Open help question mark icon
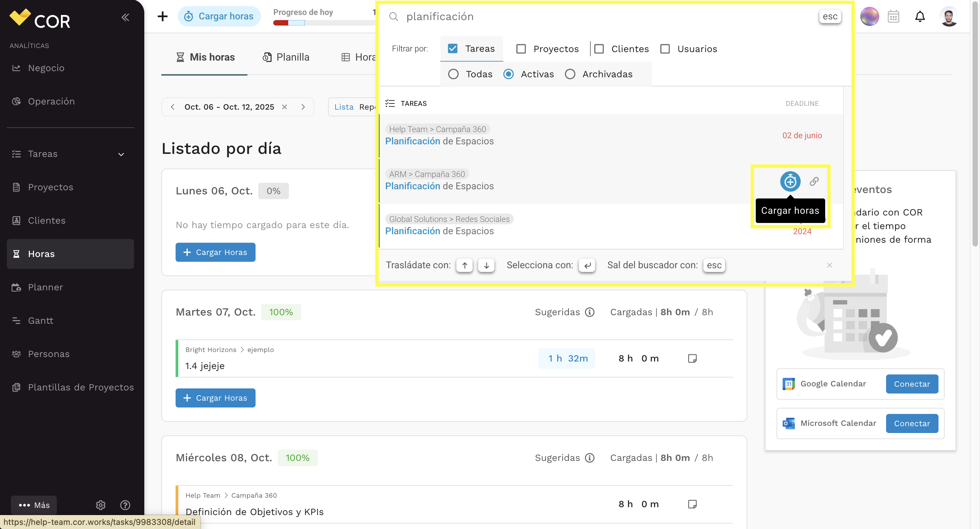 point(125,505)
